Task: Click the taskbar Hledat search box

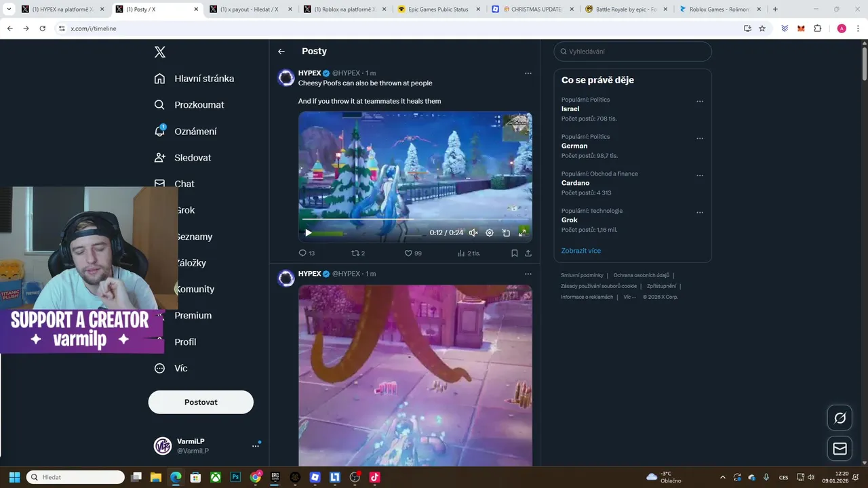Action: pyautogui.click(x=75, y=477)
